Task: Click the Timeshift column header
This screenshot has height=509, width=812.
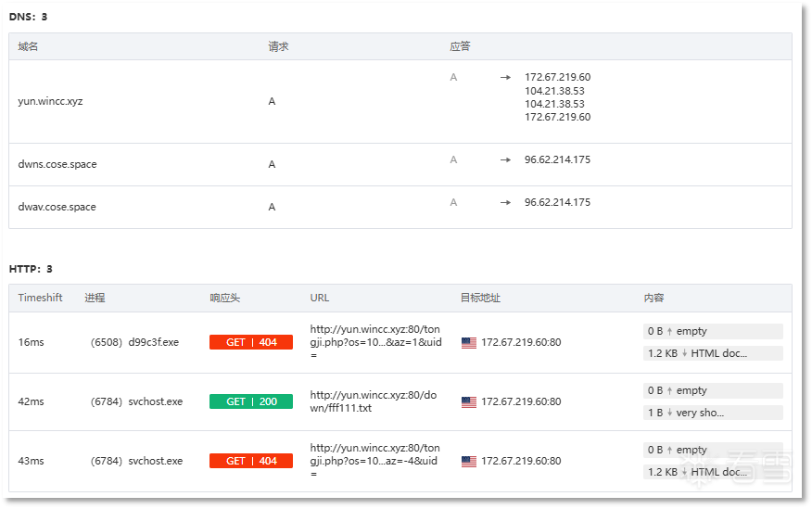Action: tap(40, 298)
